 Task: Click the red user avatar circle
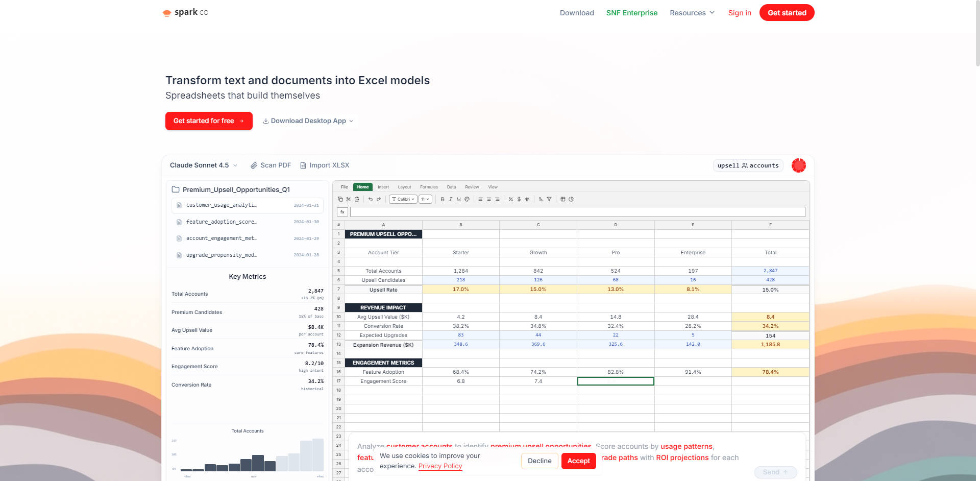798,165
